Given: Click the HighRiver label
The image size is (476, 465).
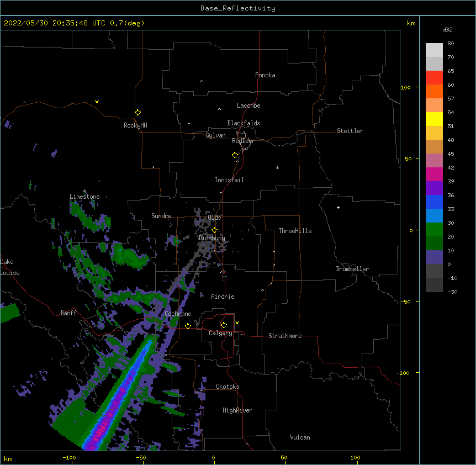Looking at the screenshot, I should 237,410.
